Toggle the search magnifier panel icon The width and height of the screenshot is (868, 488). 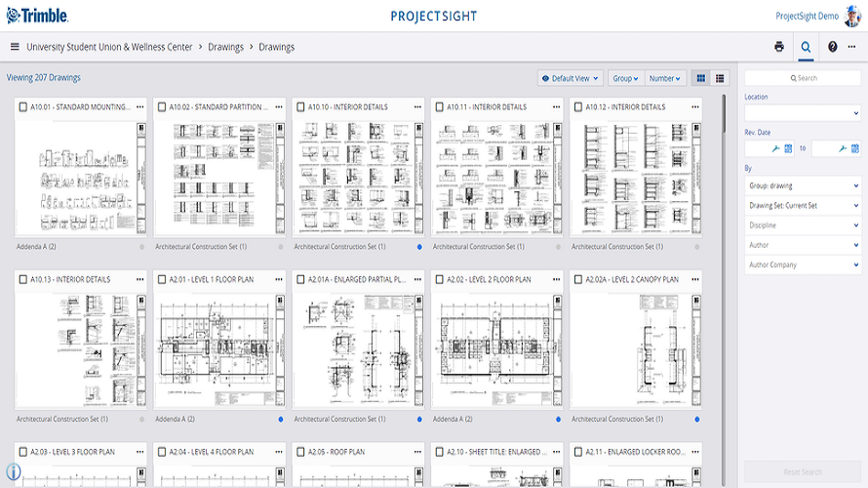coord(806,47)
